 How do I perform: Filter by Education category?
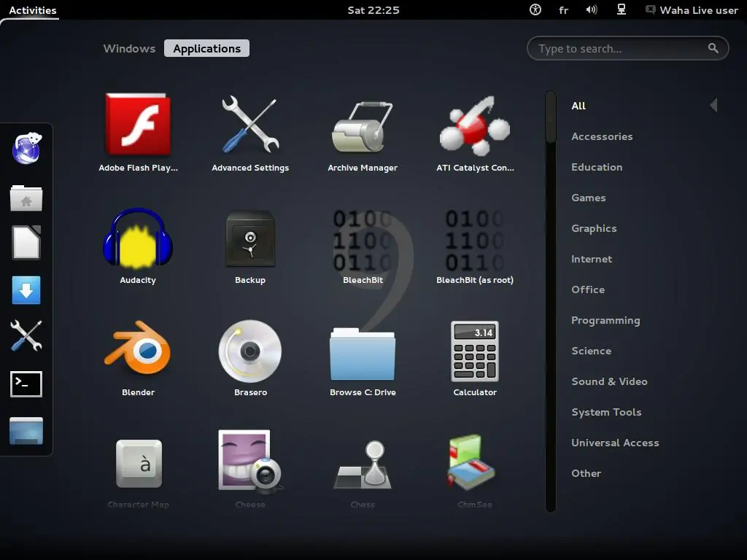coord(597,167)
